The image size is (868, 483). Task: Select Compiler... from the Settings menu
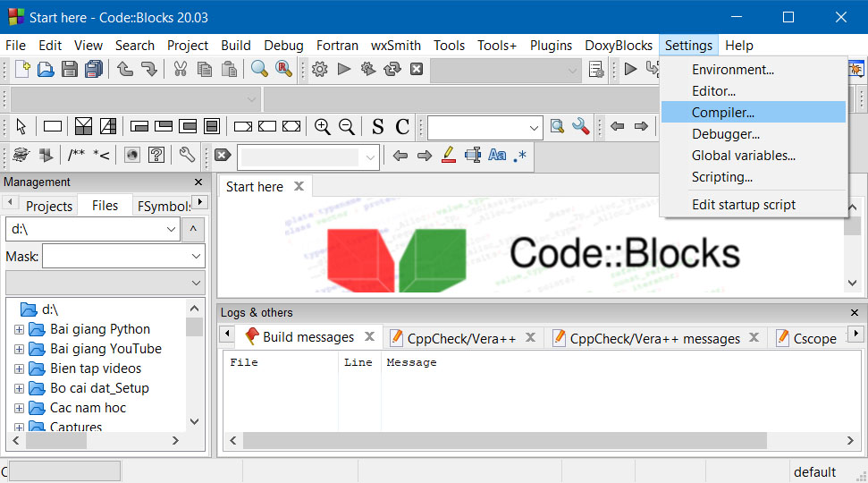coord(722,113)
